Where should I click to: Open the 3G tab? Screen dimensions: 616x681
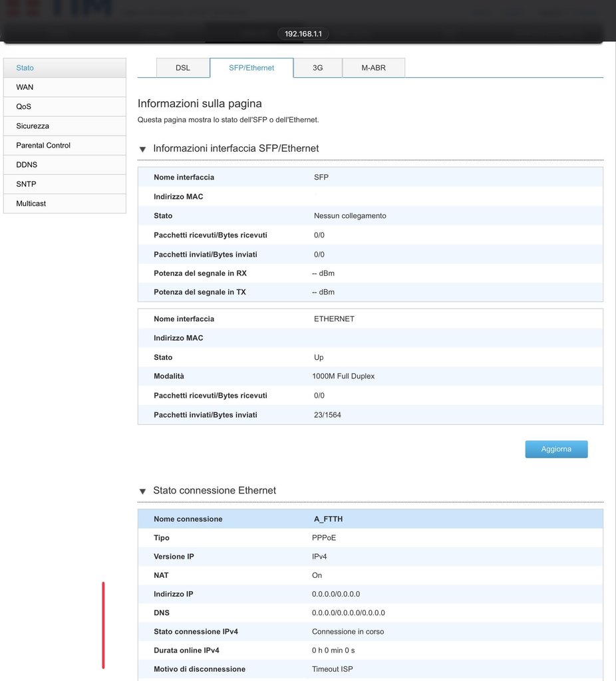coord(318,68)
